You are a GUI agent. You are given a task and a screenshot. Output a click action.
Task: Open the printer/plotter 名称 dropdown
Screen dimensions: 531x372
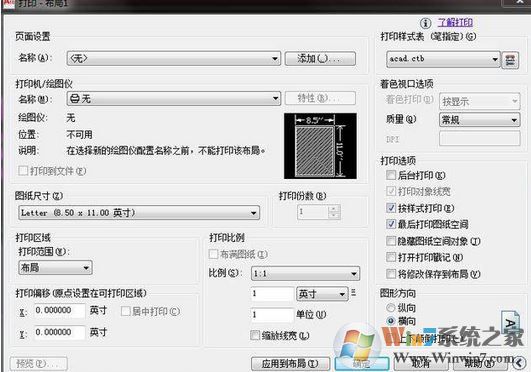point(174,99)
